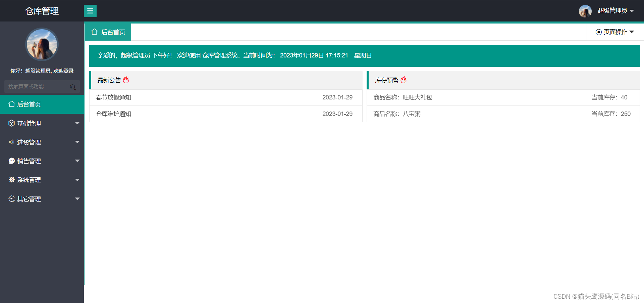Click the 当前库存：250 value

pos(611,114)
